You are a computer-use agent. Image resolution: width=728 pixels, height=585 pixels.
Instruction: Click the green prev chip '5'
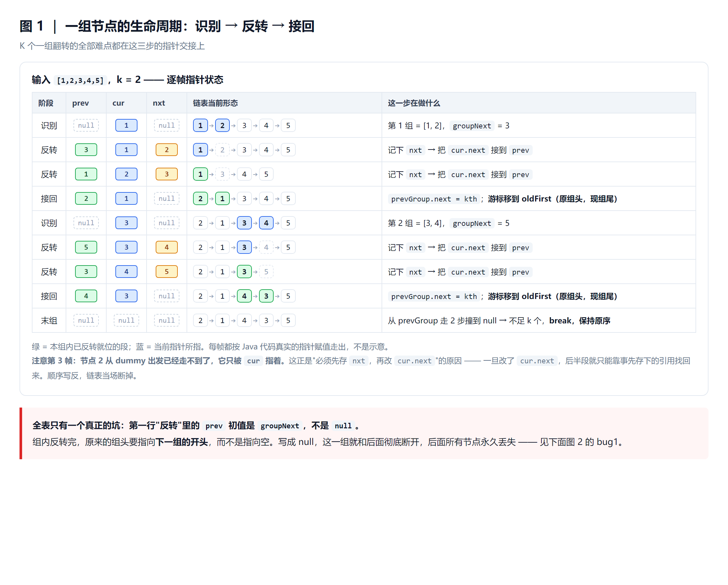coord(86,247)
